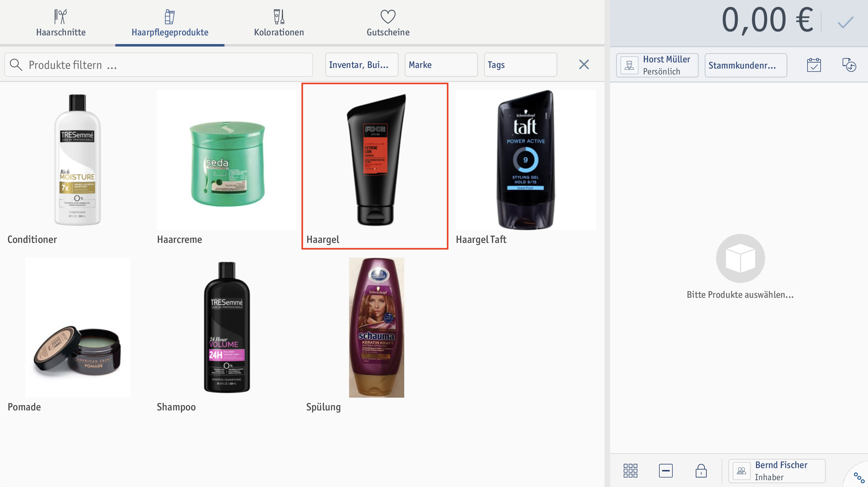The width and height of the screenshot is (868, 487).
Task: Open the Gutscheine tab
Action: (x=388, y=23)
